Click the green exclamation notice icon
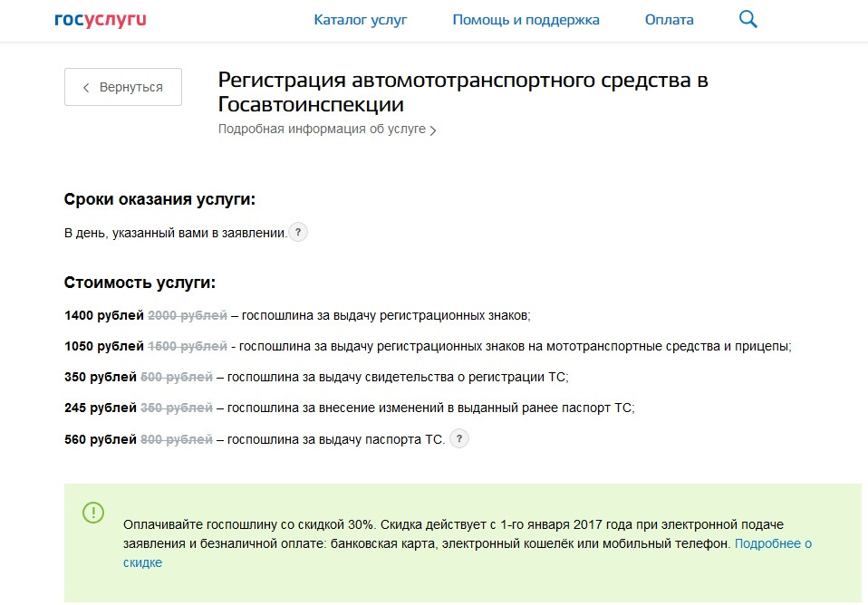The height and width of the screenshot is (605, 868). click(x=93, y=512)
